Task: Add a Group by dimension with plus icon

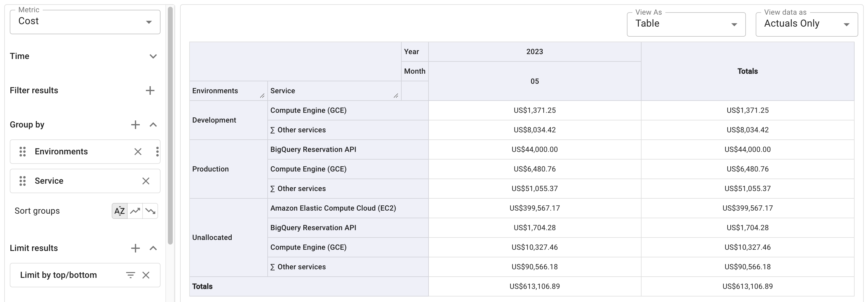Action: pos(135,125)
